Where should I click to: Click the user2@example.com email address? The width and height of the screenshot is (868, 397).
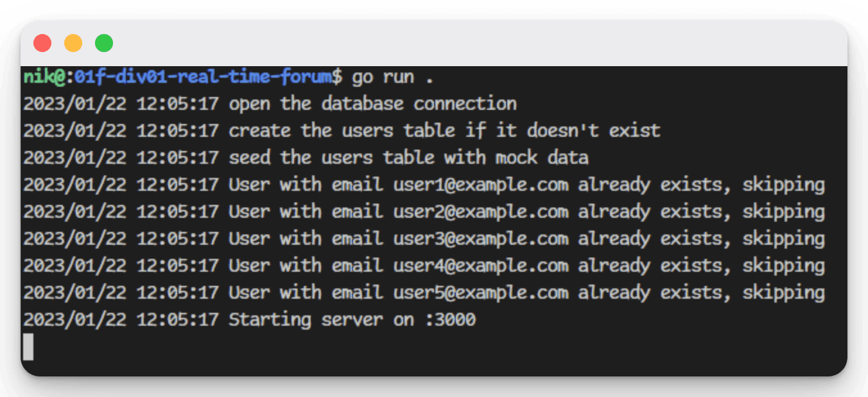pos(481,212)
